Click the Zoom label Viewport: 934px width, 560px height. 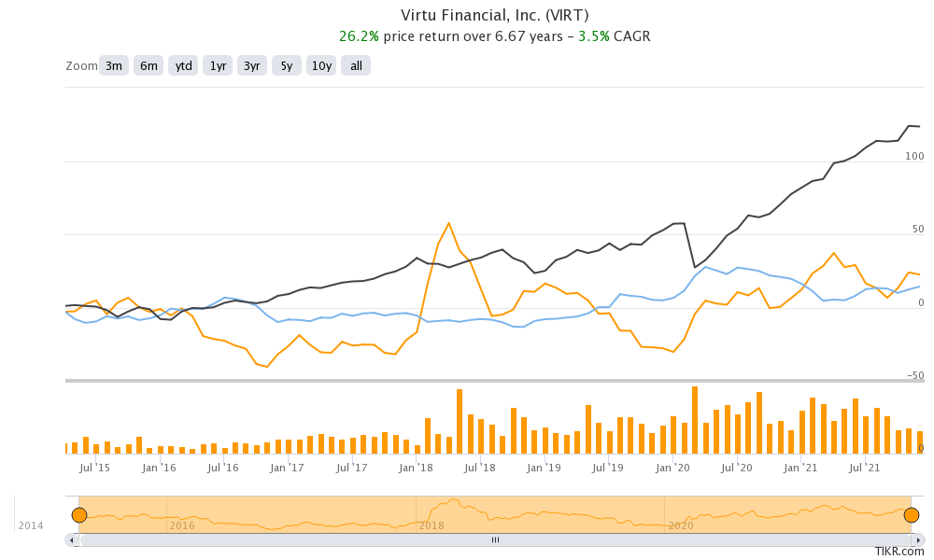point(81,65)
